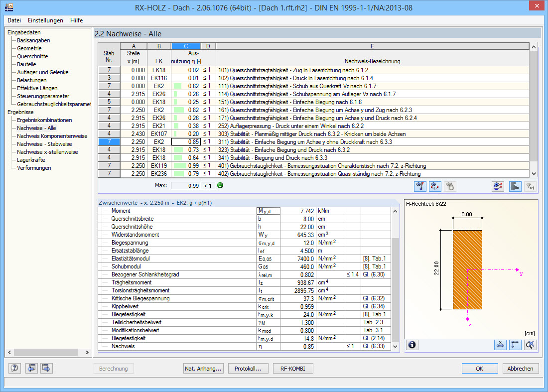Click the Kippbeiwert row in Zwischenwerte

click(244, 306)
